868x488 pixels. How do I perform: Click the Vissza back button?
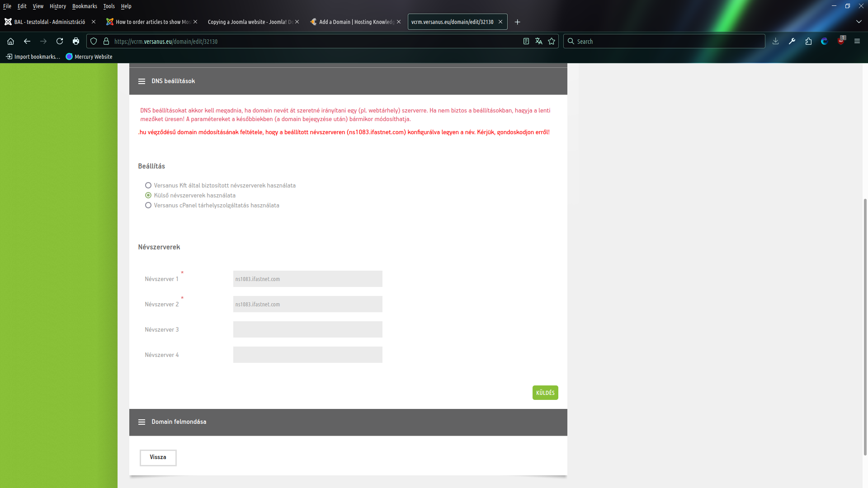click(x=158, y=457)
